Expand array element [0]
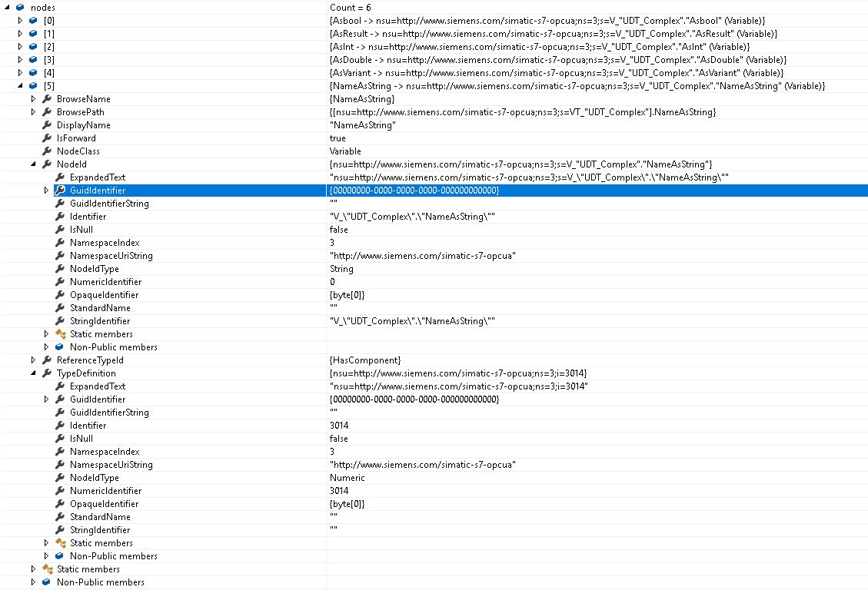868x590 pixels. point(21,21)
